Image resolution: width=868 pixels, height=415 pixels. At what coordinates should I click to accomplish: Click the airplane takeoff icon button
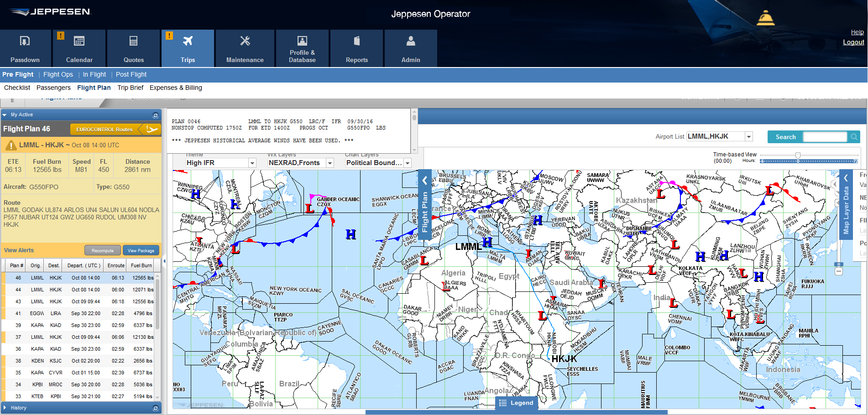[x=152, y=130]
